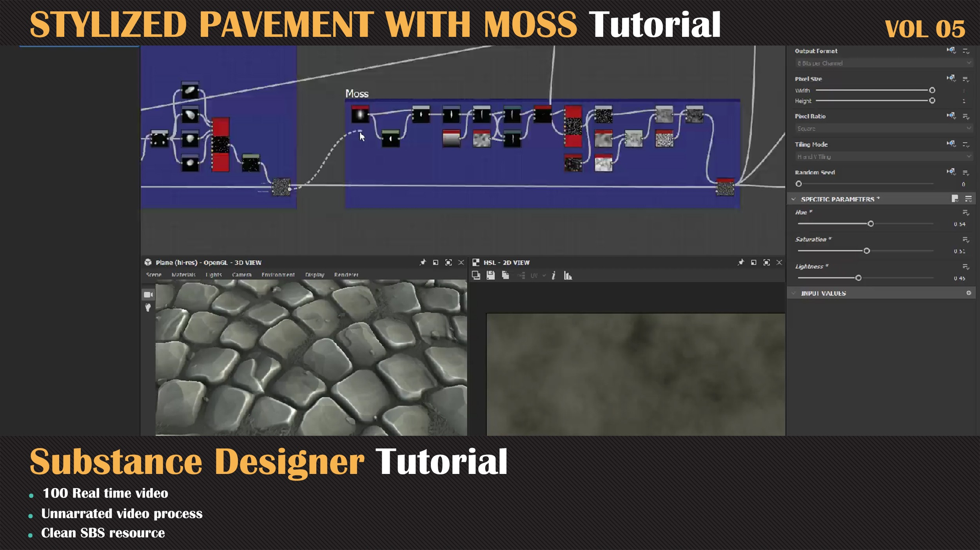Click the light bulb icon in 3D view

148,308
